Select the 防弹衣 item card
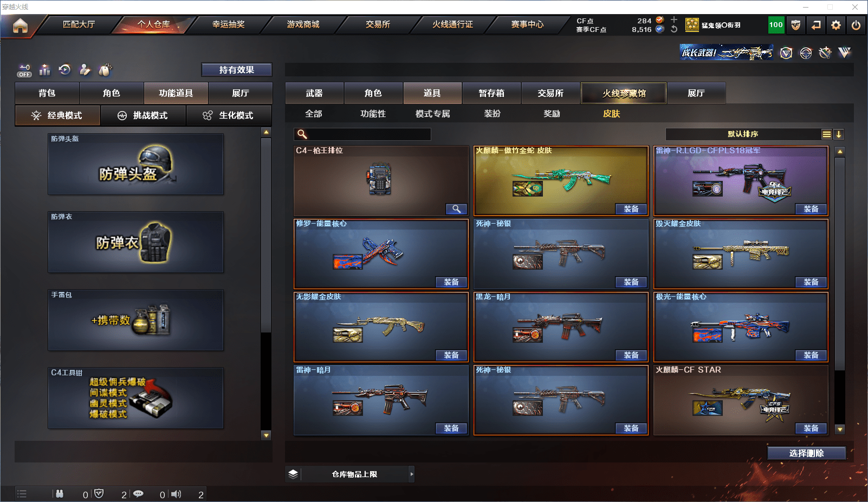The width and height of the screenshot is (868, 502). (135, 242)
